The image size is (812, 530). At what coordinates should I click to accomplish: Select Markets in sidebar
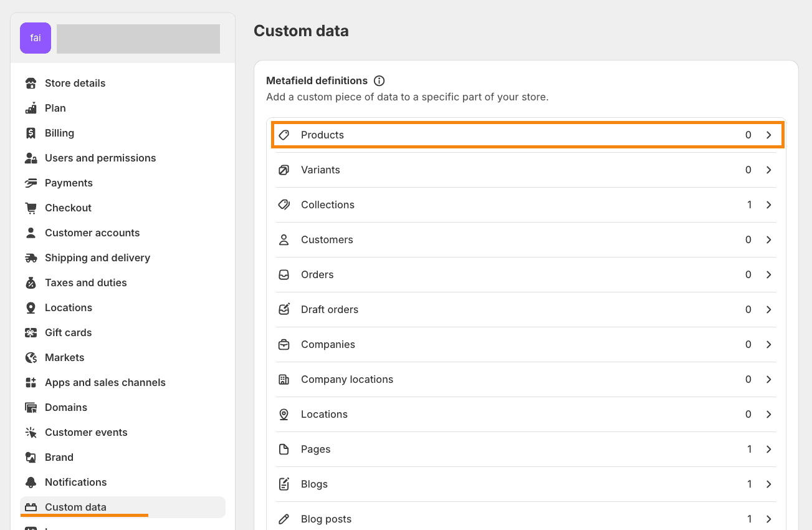pos(123,357)
